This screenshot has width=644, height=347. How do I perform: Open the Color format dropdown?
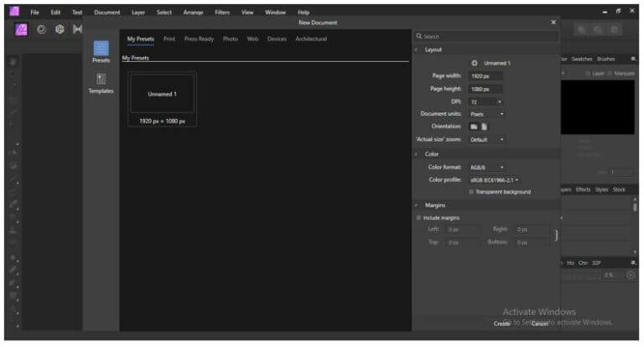[x=487, y=167]
